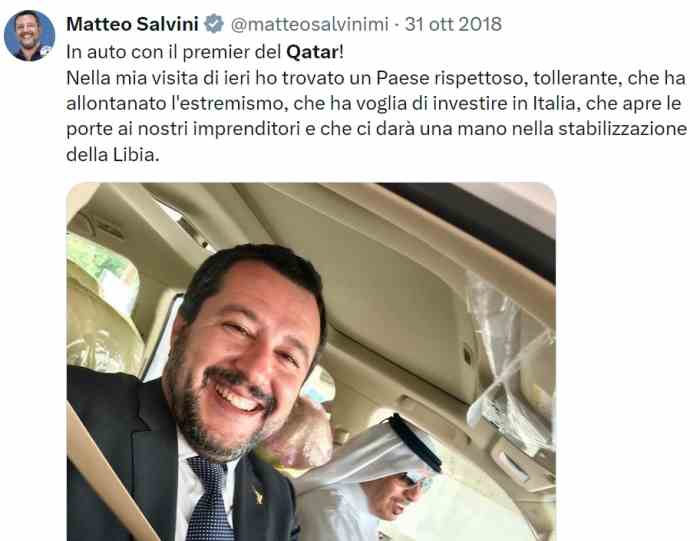Open the tweet via 31 ott 2018 timestamp
The width and height of the screenshot is (700, 541).
click(453, 24)
